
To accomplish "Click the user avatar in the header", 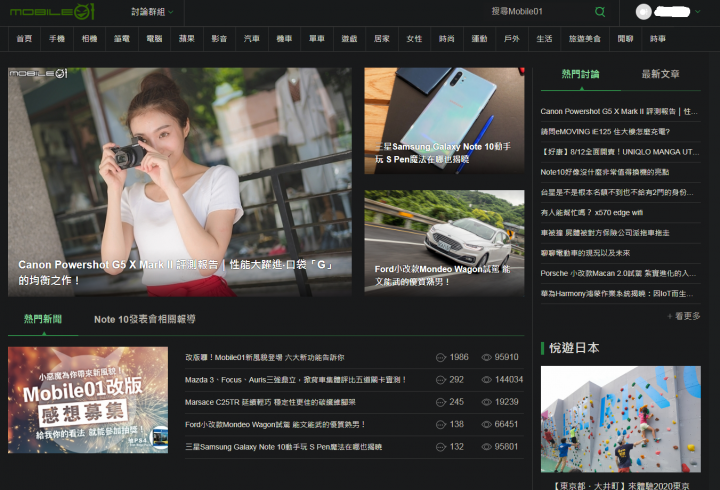I will [x=643, y=12].
